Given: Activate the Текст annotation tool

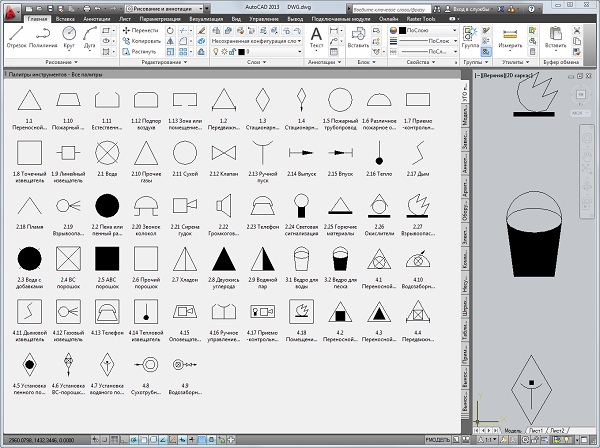Looking at the screenshot, I should (316, 36).
